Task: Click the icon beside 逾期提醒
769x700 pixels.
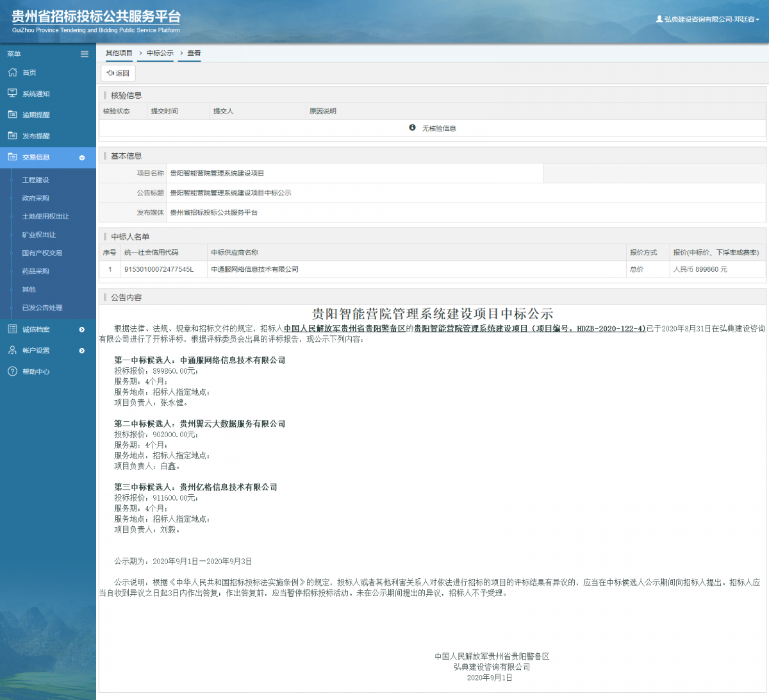Action: [12, 115]
